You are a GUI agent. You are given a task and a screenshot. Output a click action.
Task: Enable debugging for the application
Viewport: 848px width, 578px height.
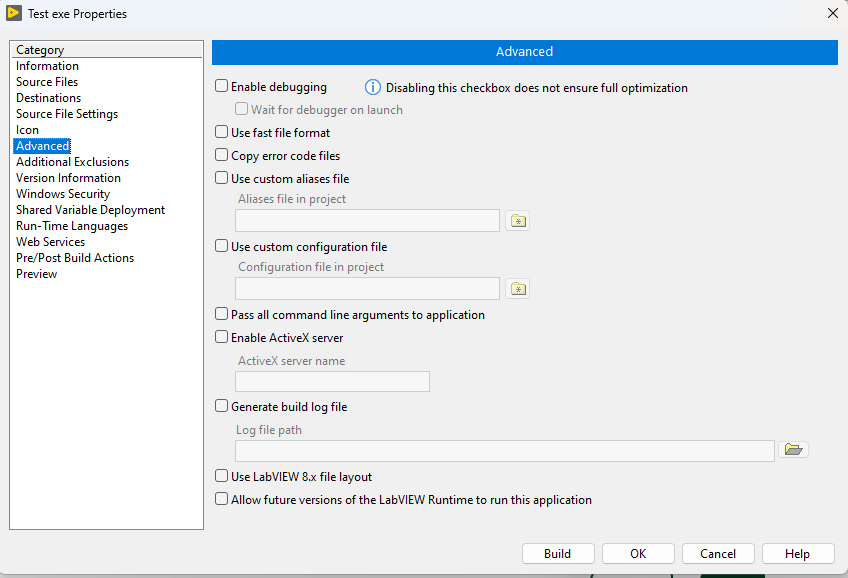[x=221, y=87]
